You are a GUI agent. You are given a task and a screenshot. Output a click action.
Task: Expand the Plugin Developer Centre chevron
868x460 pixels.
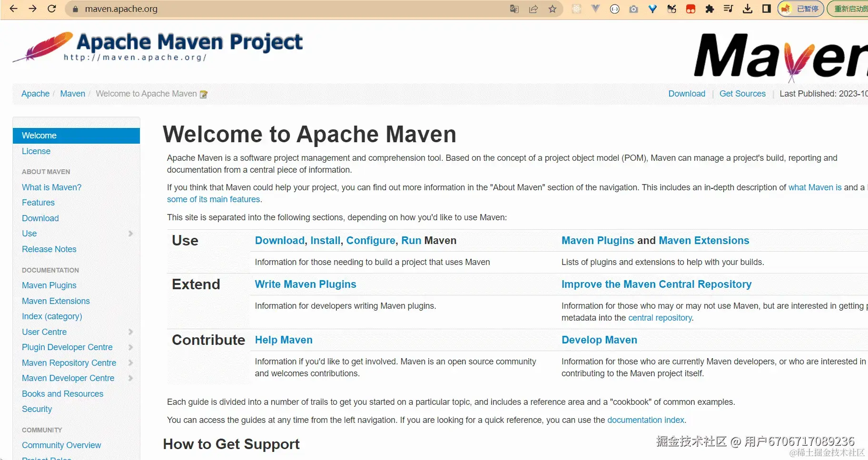coord(130,347)
